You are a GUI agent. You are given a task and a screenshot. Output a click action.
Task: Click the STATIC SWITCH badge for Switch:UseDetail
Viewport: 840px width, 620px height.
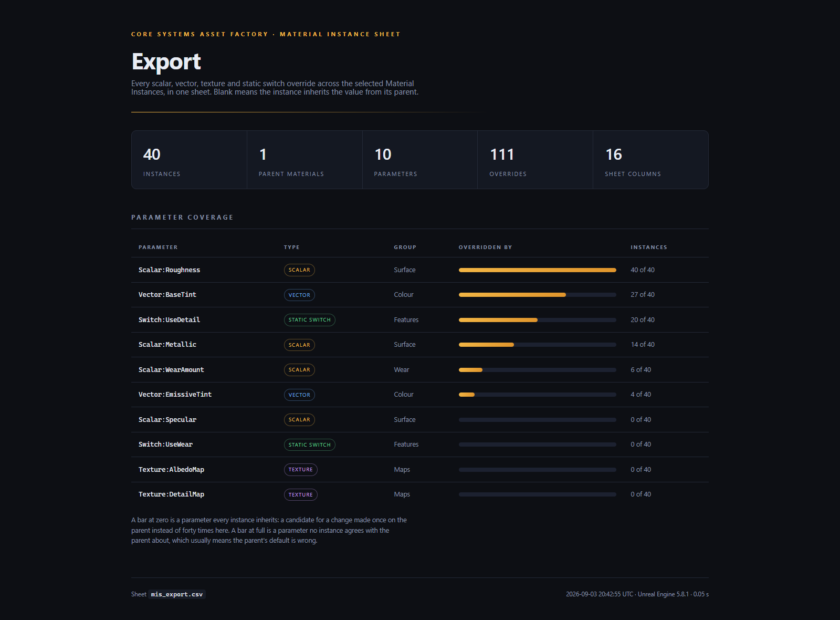coord(309,320)
